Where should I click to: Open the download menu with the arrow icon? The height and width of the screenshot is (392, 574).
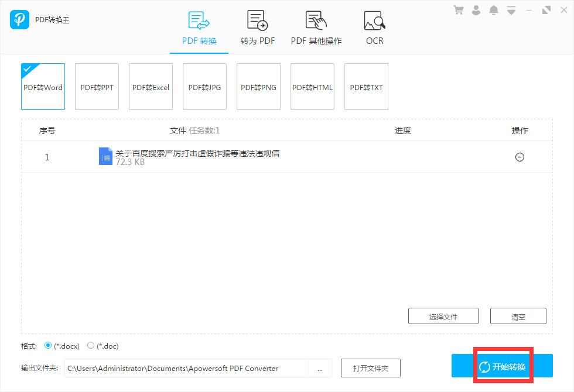tap(511, 9)
